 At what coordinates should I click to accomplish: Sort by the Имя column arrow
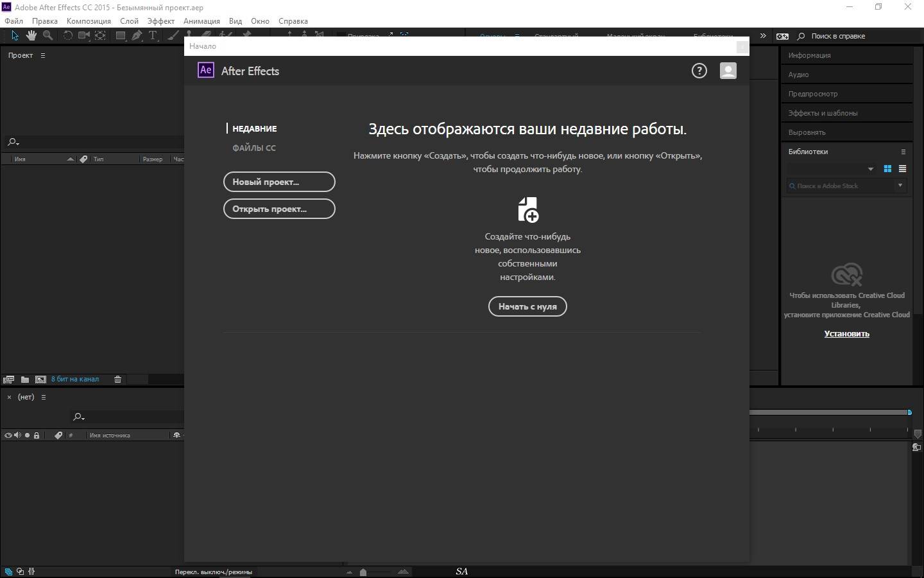coord(71,159)
